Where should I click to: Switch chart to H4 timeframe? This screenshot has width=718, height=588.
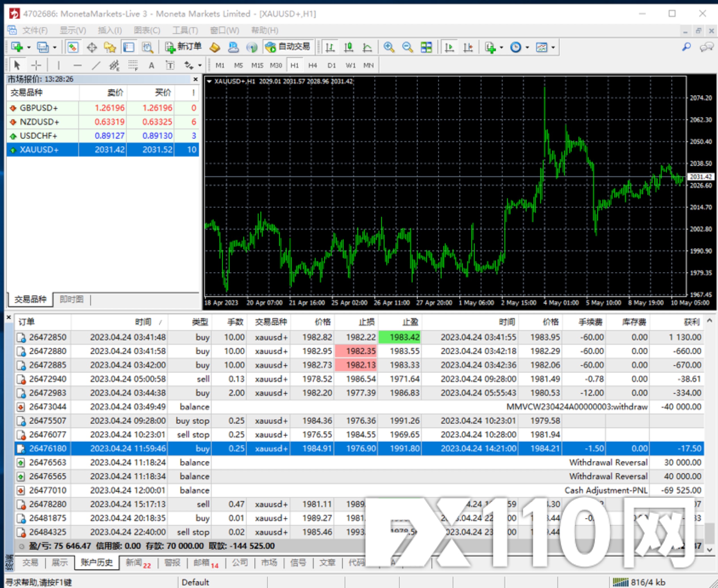coord(312,65)
